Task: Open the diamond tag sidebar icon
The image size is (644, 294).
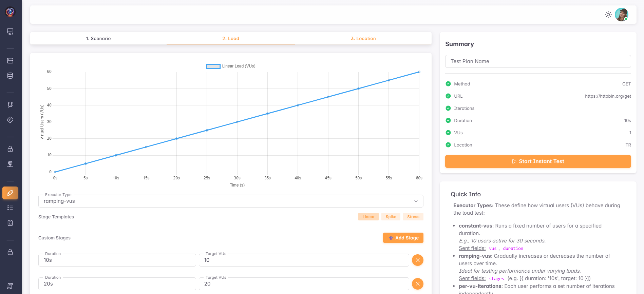Action: 10,120
